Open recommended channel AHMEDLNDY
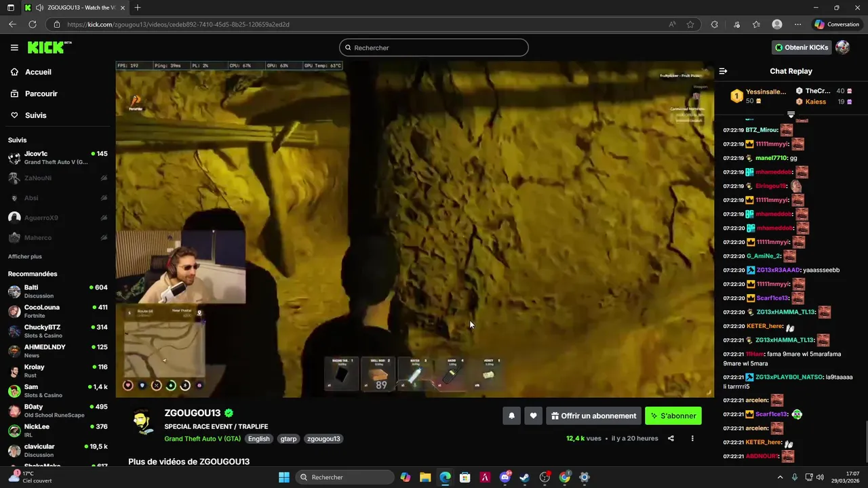The height and width of the screenshot is (488, 868). point(58,351)
